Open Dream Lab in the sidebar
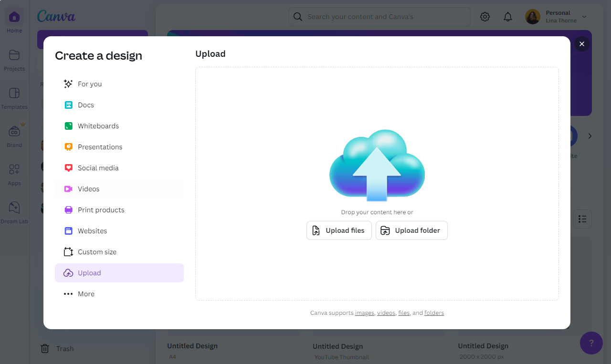 [x=14, y=212]
